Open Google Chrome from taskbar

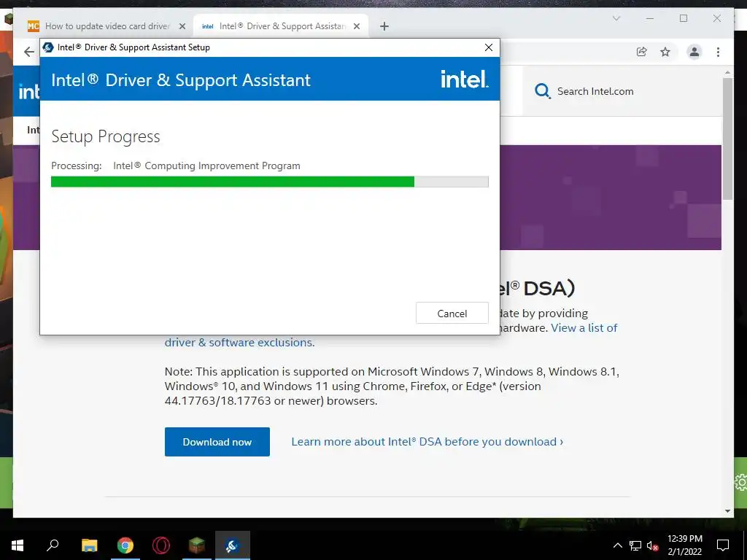pos(125,545)
